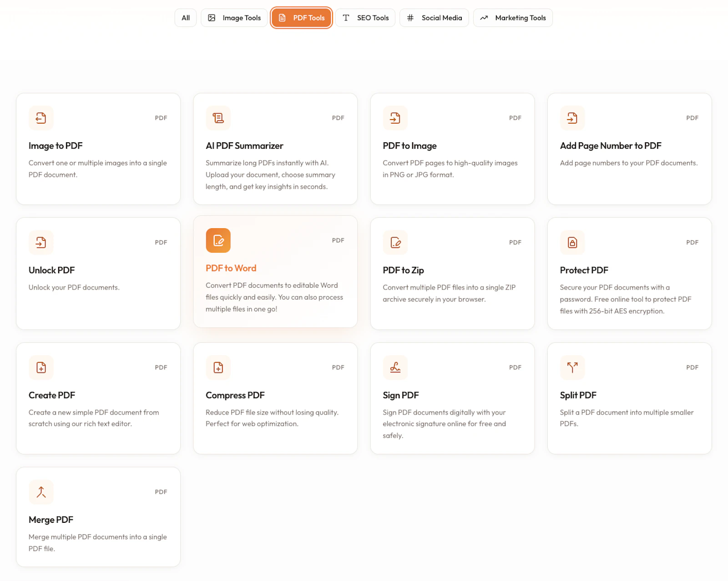Screen dimensions: 728x581
Task: Click the Unlock PDF card icon
Action: click(x=41, y=242)
